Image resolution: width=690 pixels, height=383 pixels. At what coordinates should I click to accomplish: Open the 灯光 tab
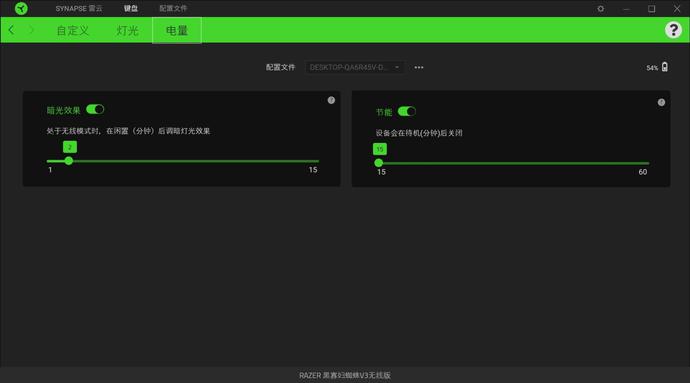click(128, 30)
